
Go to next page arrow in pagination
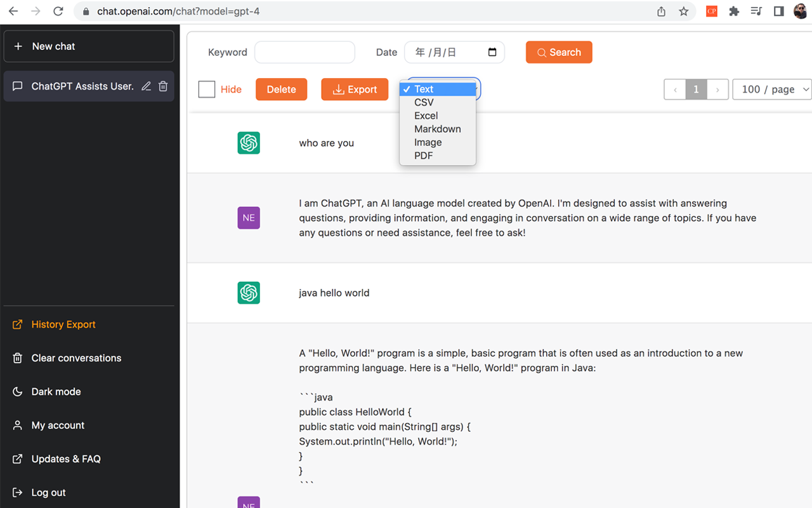pyautogui.click(x=717, y=90)
